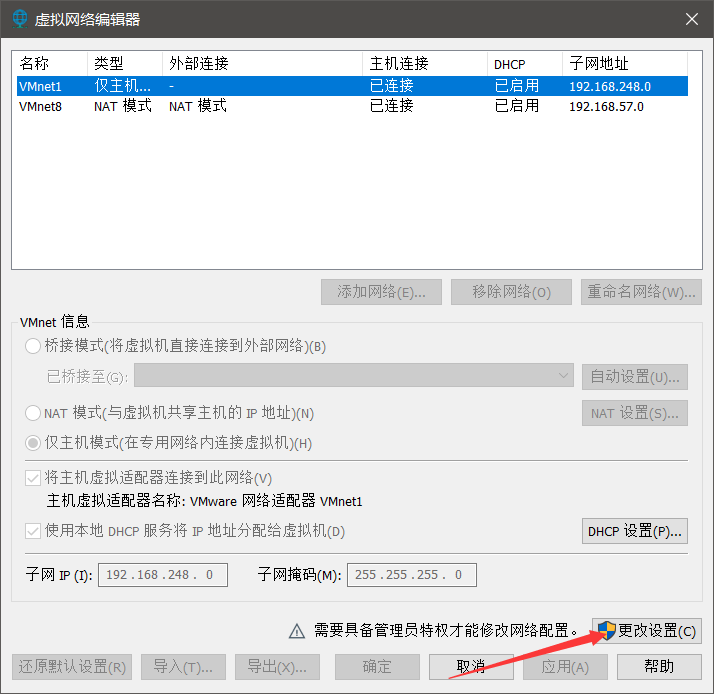Click the DHCP column header

pos(525,63)
